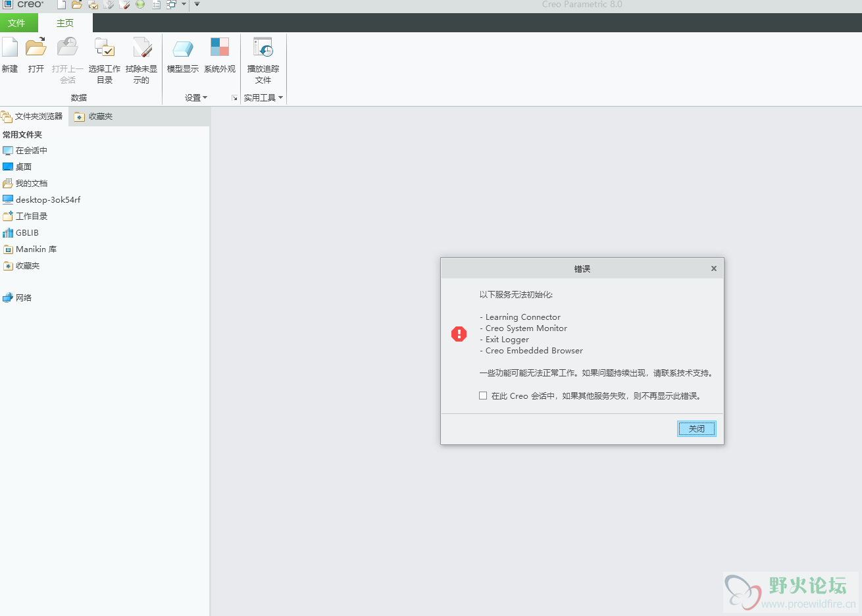Select Desktop (桌面) folder
The height and width of the screenshot is (616, 862).
pyautogui.click(x=17, y=167)
